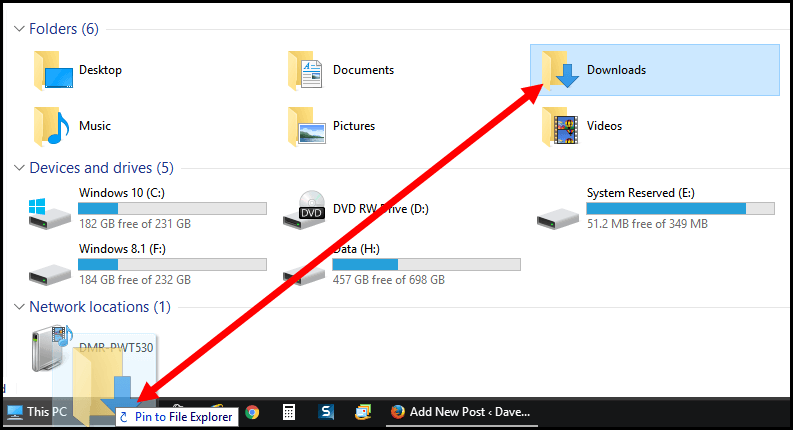Select the System Reserved (E:) drive icon
The width and height of the screenshot is (793, 430).
click(x=558, y=219)
